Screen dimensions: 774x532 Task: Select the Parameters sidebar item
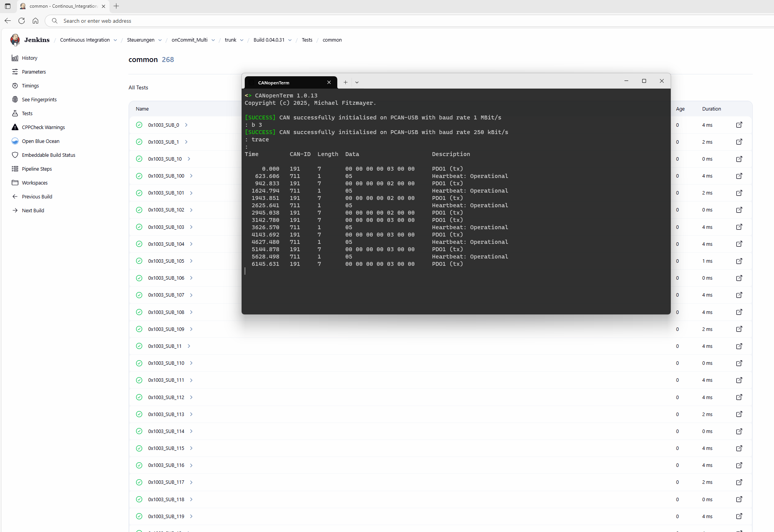tap(34, 72)
